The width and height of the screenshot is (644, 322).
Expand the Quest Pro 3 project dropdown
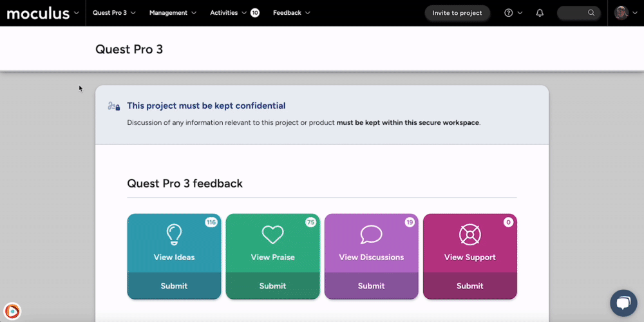click(114, 13)
